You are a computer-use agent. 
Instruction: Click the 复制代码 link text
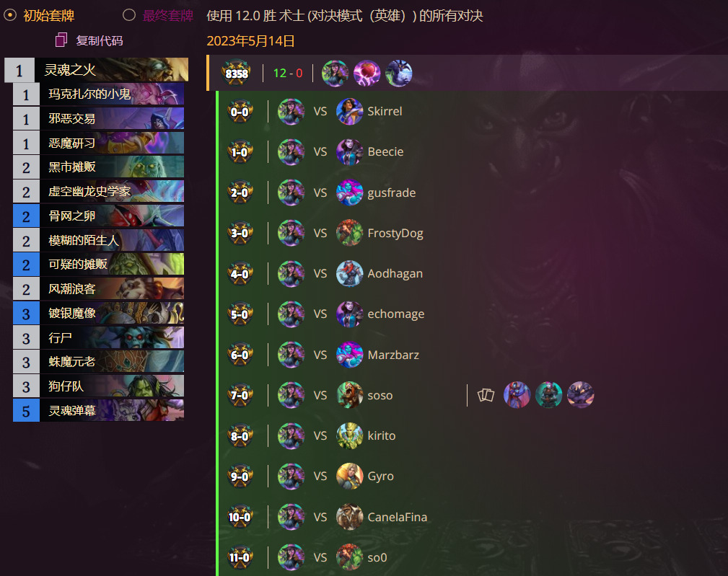[100, 41]
